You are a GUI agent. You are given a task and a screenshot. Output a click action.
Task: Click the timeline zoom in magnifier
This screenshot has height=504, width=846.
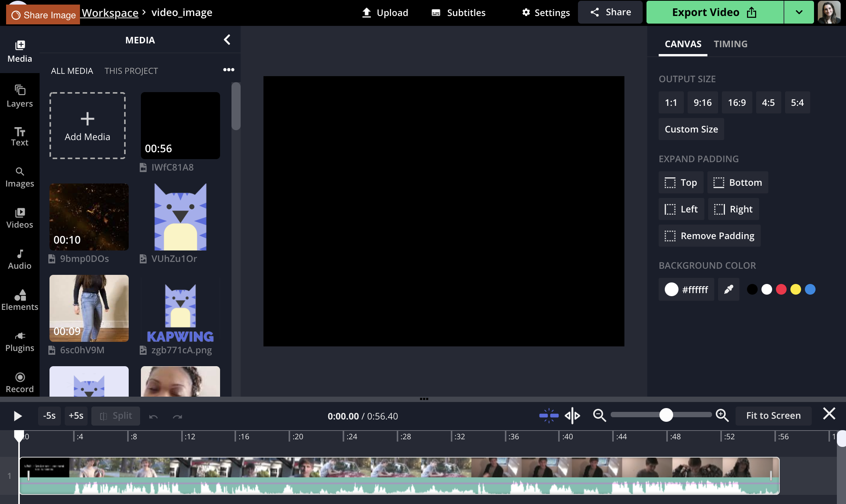[x=722, y=415]
